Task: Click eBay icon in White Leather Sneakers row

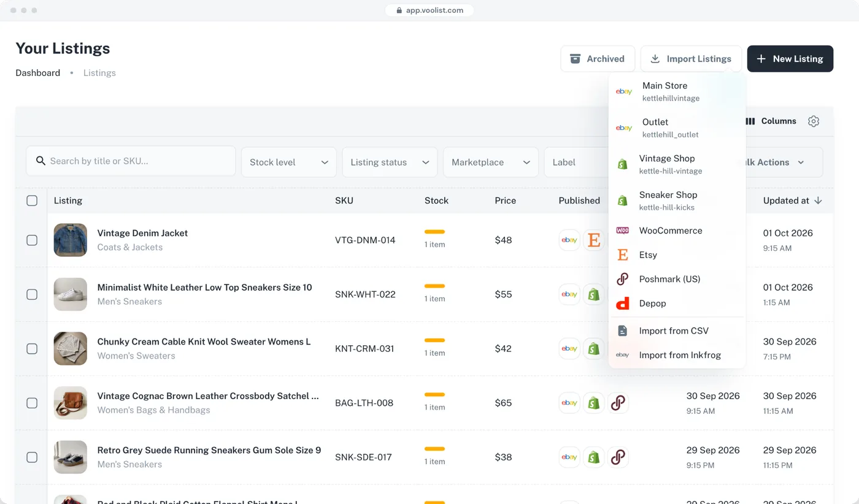Action: [569, 294]
